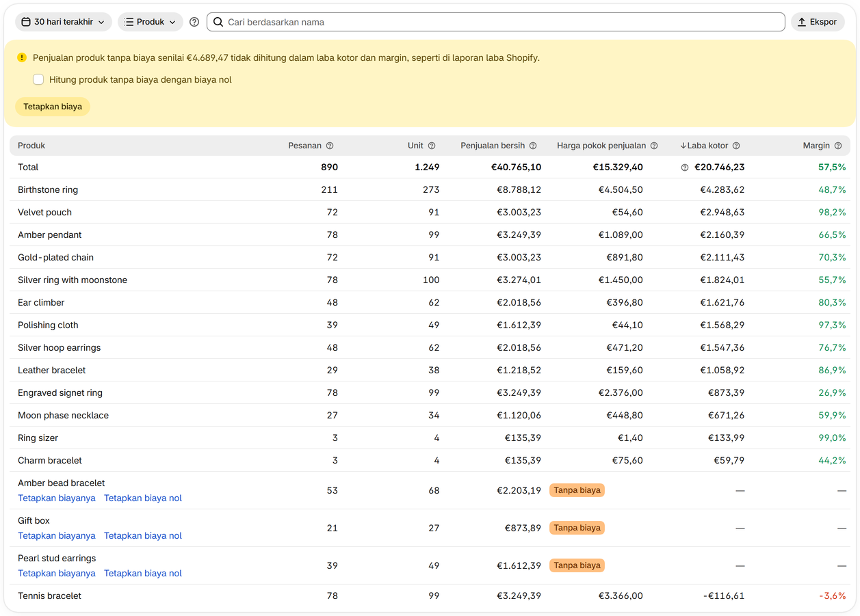860x616 pixels.
Task: Click the 'Tetapkan biaya' button in the banner
Action: 53,107
